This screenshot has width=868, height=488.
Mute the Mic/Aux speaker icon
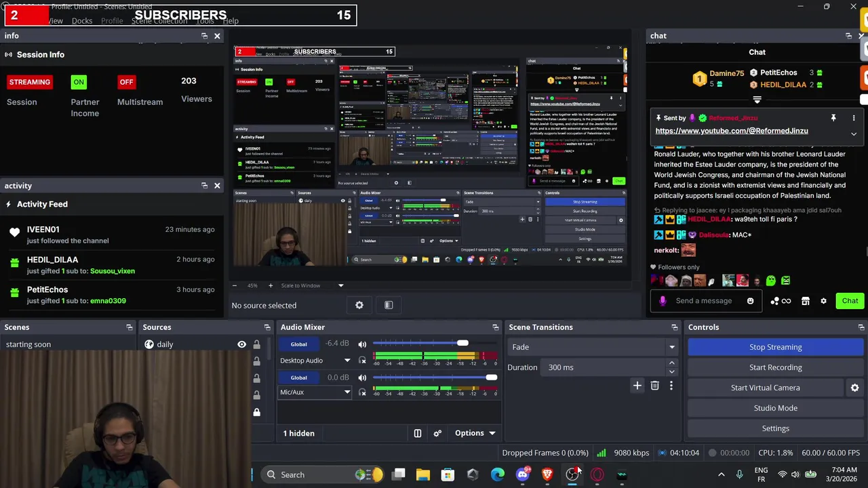point(362,378)
